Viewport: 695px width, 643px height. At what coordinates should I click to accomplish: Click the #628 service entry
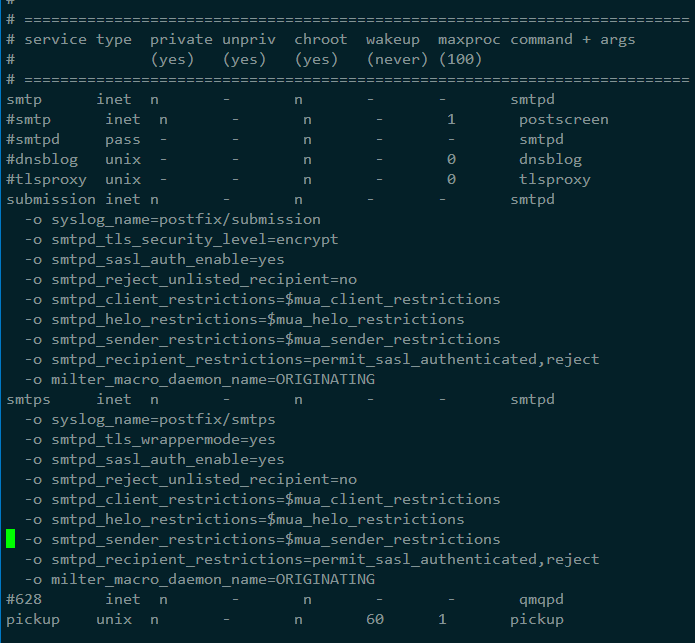(24, 599)
